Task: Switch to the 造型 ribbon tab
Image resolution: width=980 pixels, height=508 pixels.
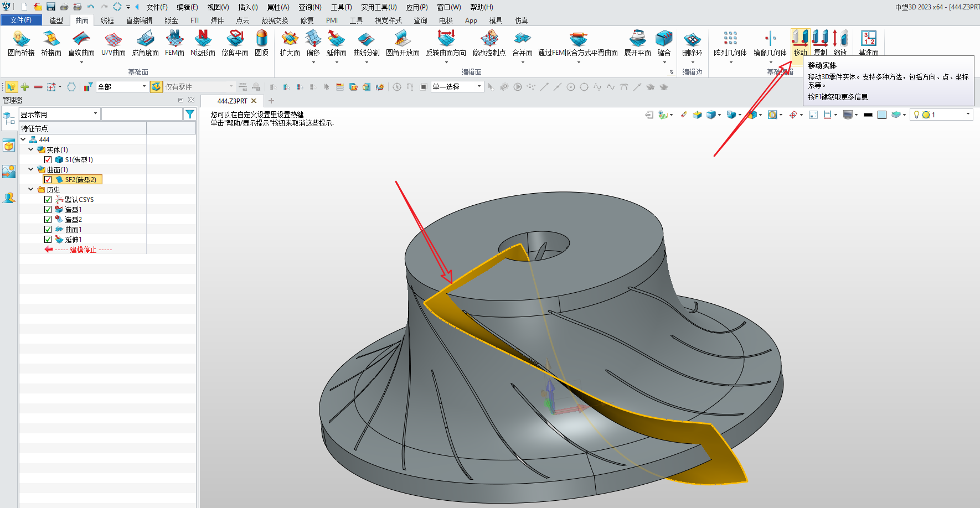Action: (x=56, y=20)
